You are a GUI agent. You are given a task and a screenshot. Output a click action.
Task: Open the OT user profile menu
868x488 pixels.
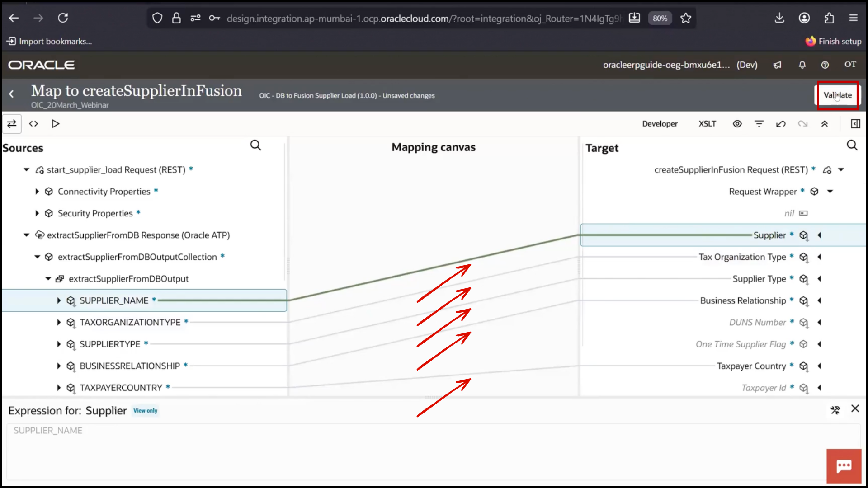coord(850,65)
